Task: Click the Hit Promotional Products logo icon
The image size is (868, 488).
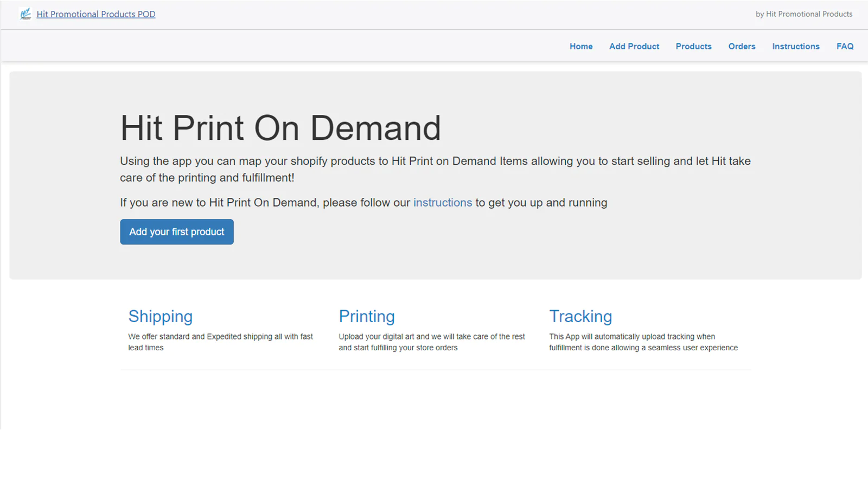Action: coord(25,14)
